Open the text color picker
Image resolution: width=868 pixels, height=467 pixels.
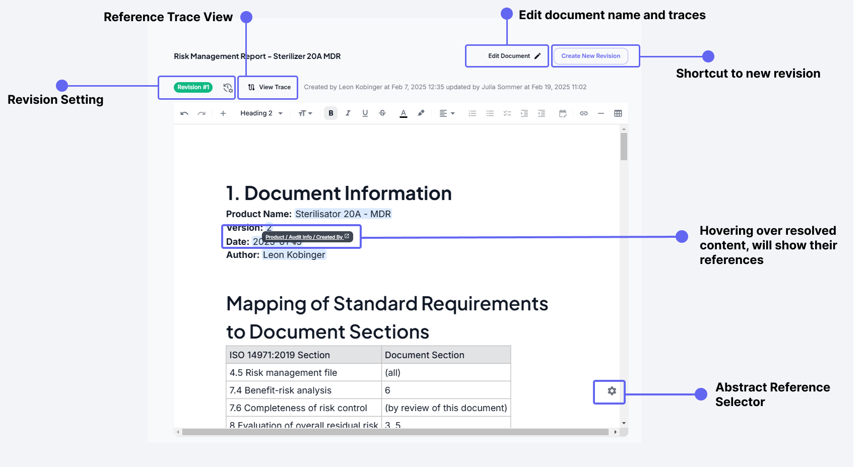[x=403, y=113]
